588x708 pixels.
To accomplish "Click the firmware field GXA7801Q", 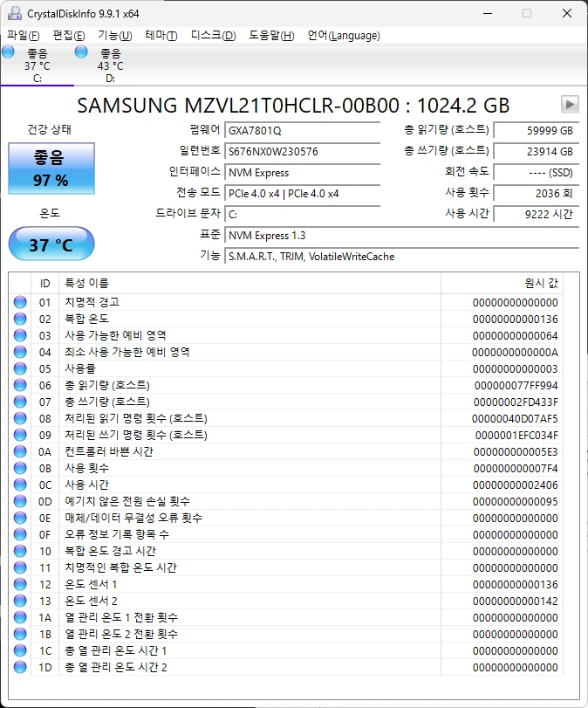I will coord(303,130).
